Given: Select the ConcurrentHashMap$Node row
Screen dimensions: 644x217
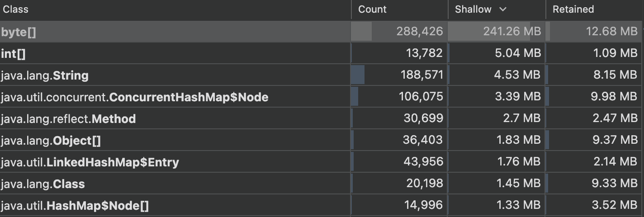Looking at the screenshot, I should tap(134, 97).
